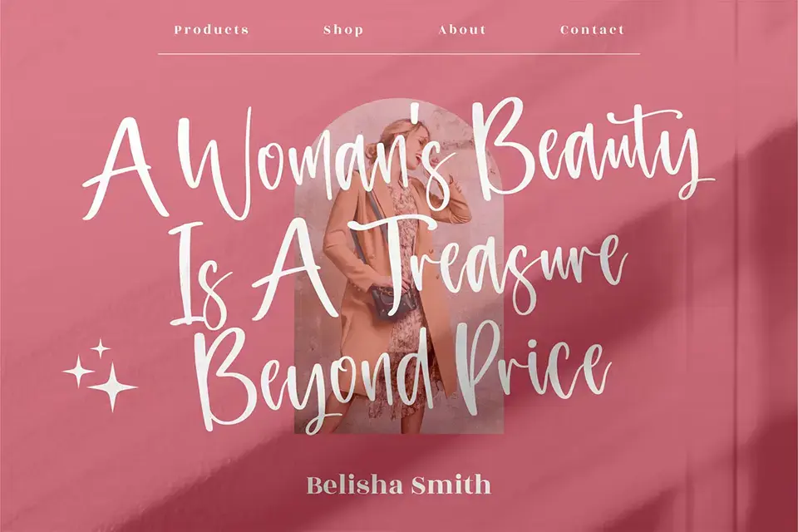The width and height of the screenshot is (798, 532).
Task: Go to the Shop page
Action: click(x=343, y=30)
